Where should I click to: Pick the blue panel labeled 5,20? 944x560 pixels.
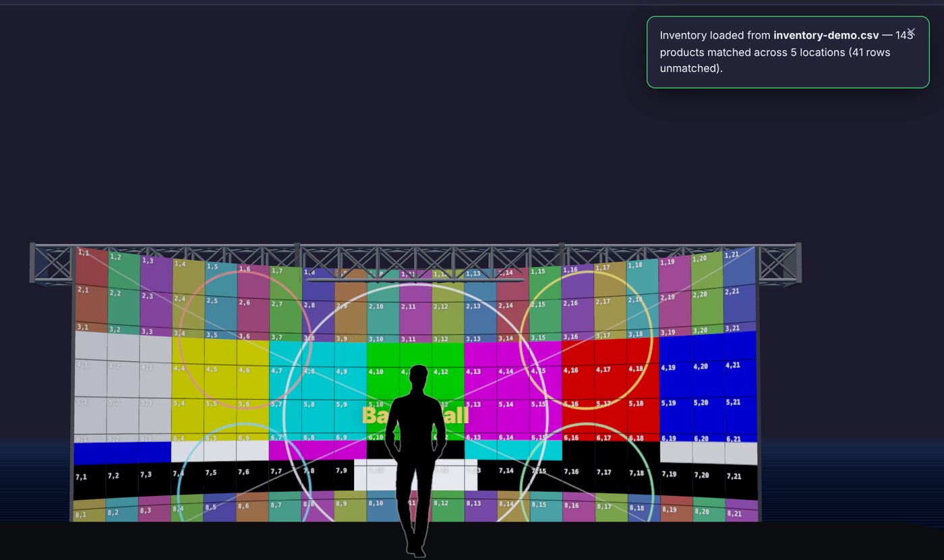[x=709, y=414]
